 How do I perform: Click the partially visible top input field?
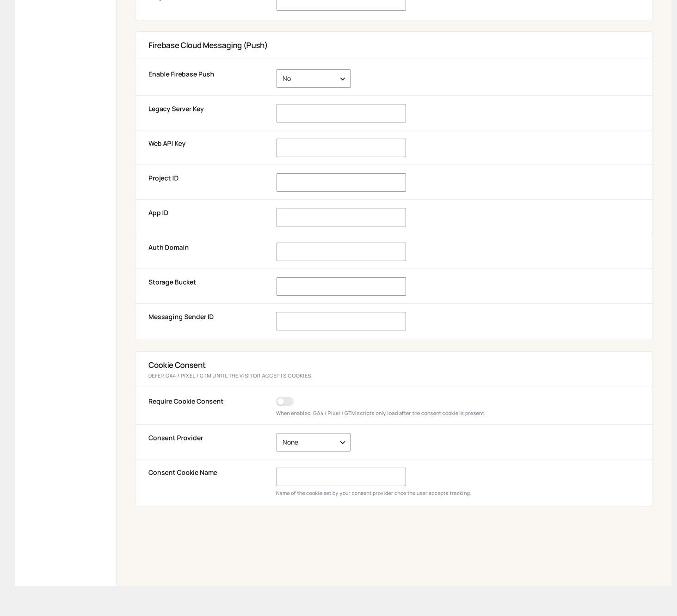pyautogui.click(x=341, y=5)
